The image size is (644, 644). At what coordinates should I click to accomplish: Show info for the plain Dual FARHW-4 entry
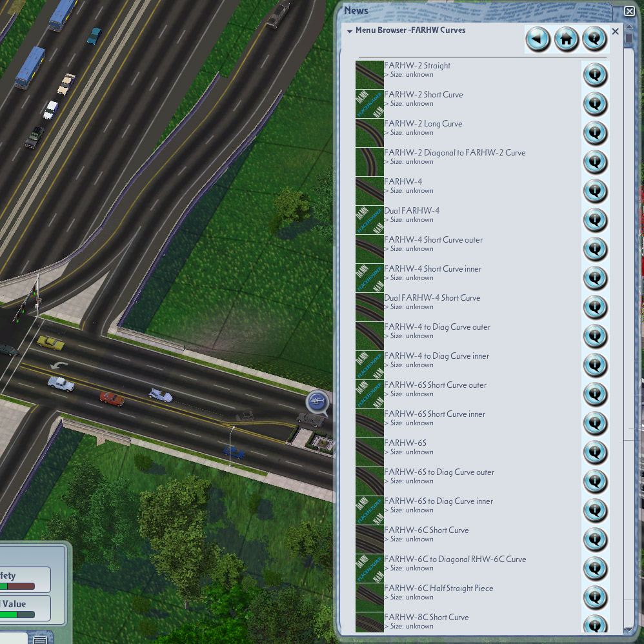[595, 220]
